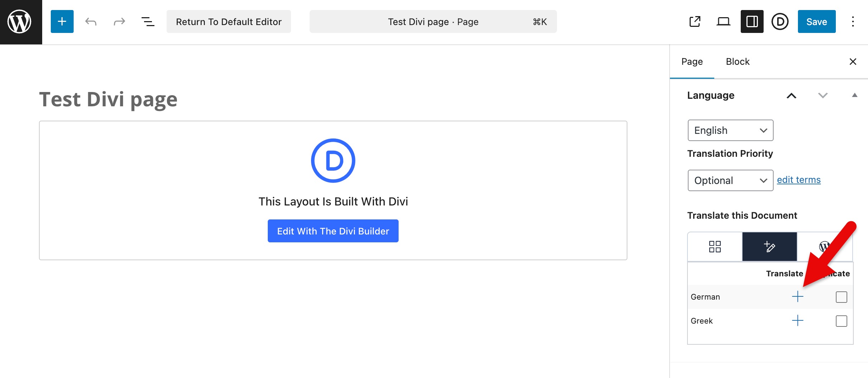The image size is (868, 378).
Task: Add Greek translation with plus icon
Action: [x=798, y=321]
